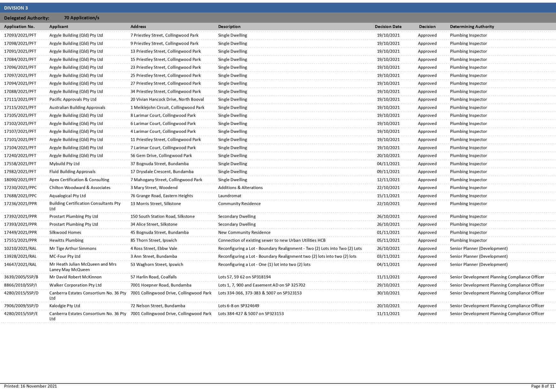Click address '34 Alice Street, Silkstone'
This screenshot has width=556, height=392.
(154, 225)
